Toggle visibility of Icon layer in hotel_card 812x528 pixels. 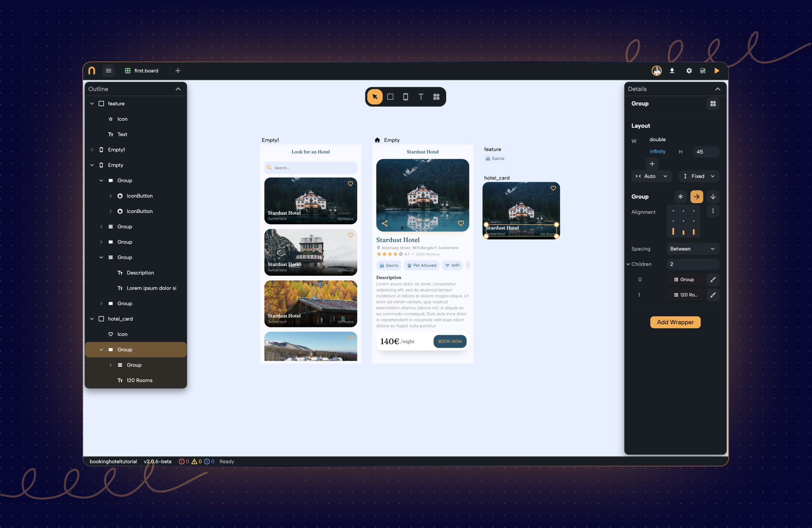point(180,334)
